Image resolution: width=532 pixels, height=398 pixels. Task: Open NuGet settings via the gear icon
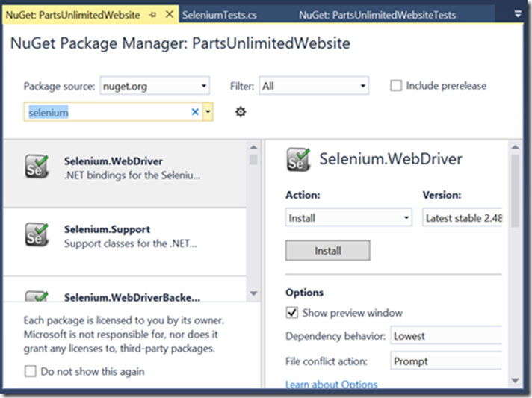241,111
